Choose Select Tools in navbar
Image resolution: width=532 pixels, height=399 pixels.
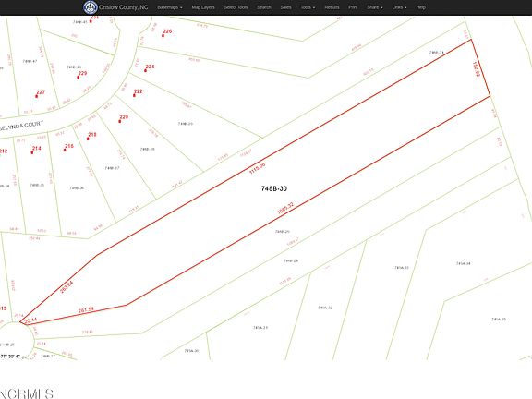pos(236,7)
